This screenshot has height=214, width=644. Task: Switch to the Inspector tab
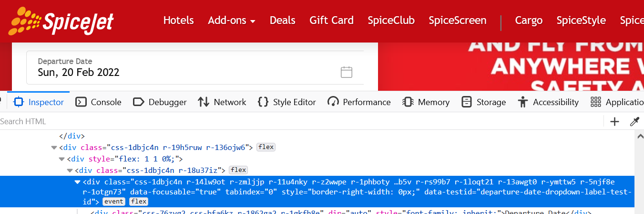click(39, 102)
